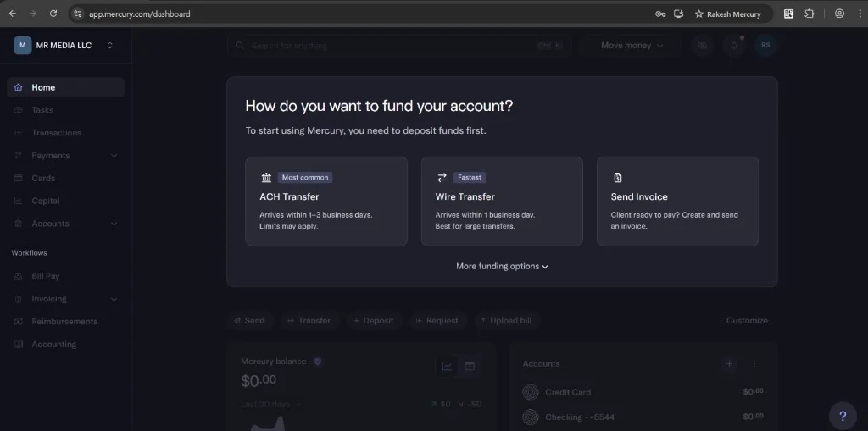Image resolution: width=868 pixels, height=431 pixels.
Task: Click the Upload bill button
Action: [506, 320]
